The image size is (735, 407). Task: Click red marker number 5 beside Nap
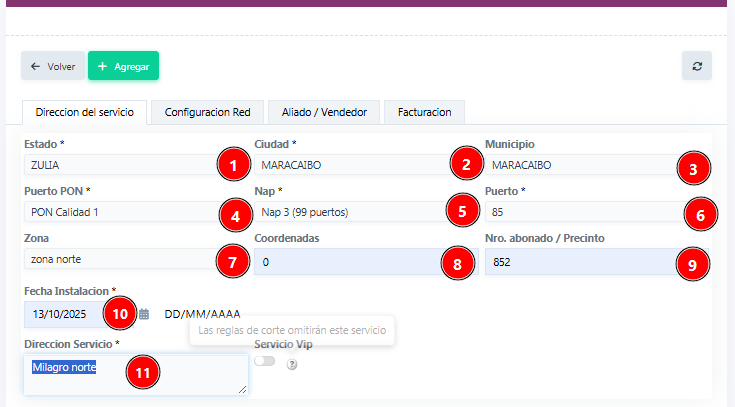[461, 211]
